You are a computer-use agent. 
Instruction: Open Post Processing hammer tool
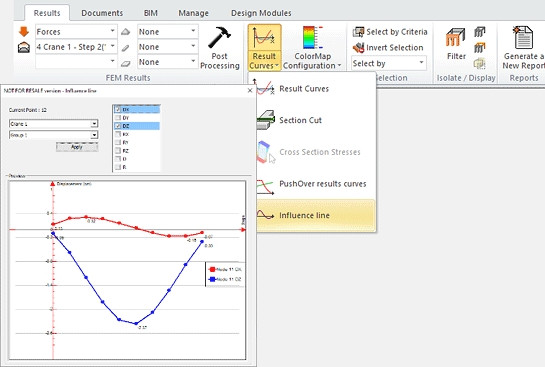click(220, 47)
